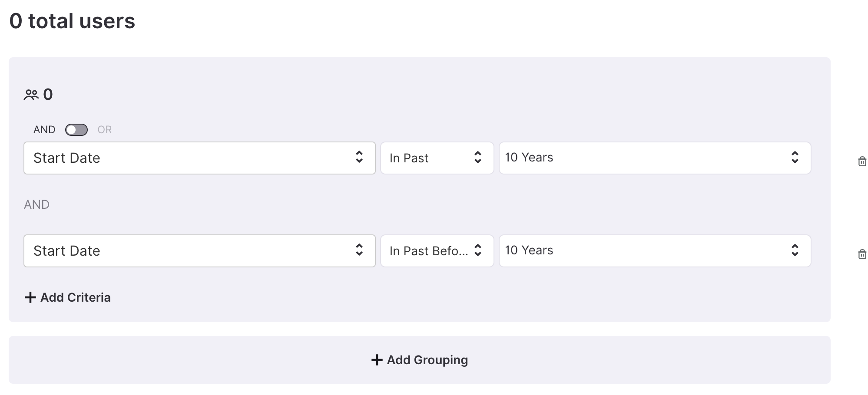This screenshot has height=395, width=868.
Task: Open the first Start Date dropdown
Action: 199,158
